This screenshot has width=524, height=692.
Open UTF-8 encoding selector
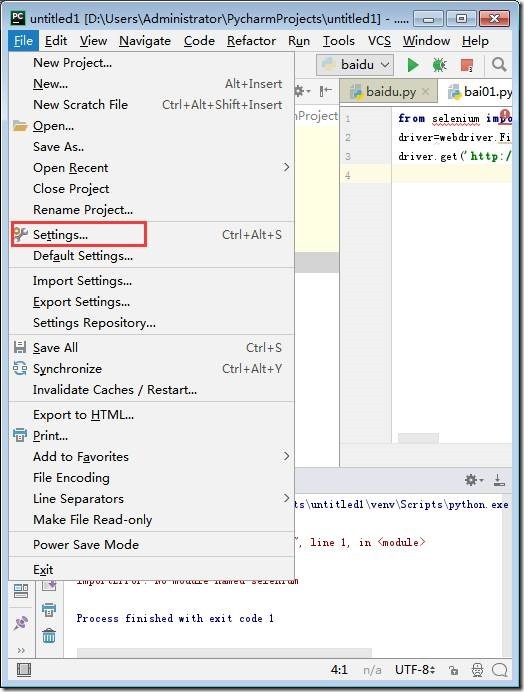(x=415, y=670)
